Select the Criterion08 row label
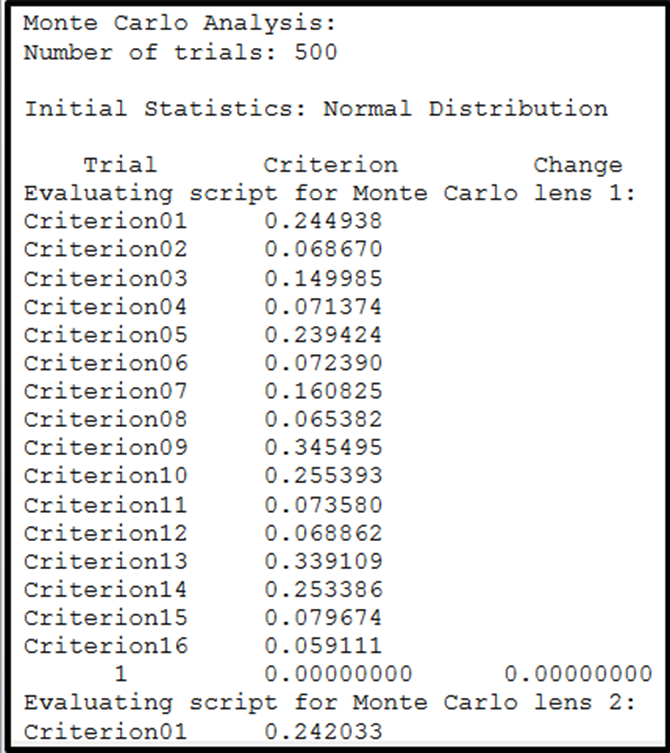Screen dimensions: 670x753 click(x=105, y=419)
